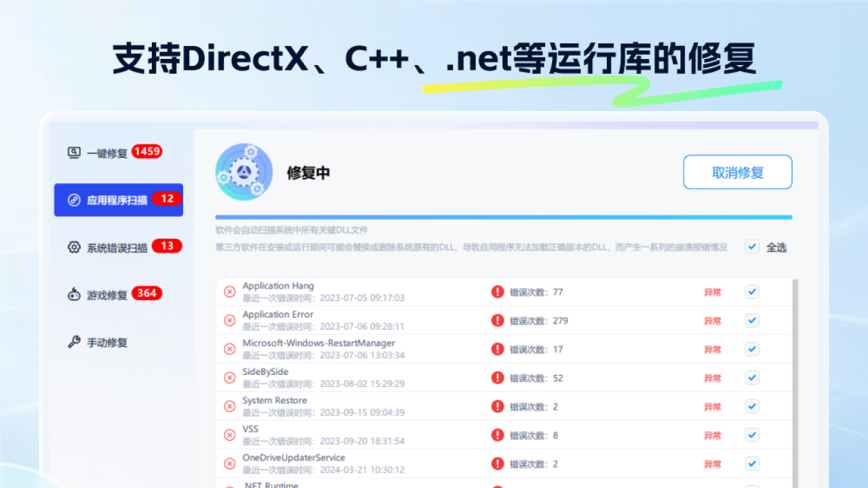868x488 pixels.
Task: Deselect the OneDriveUpdaterService checkbox
Action: [x=752, y=464]
